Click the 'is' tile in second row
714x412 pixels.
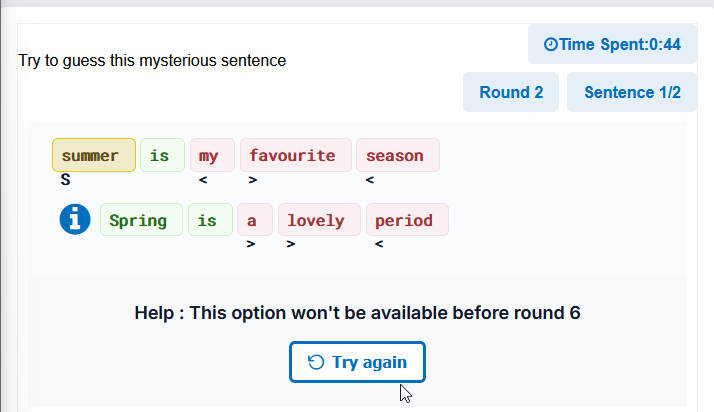tap(210, 220)
